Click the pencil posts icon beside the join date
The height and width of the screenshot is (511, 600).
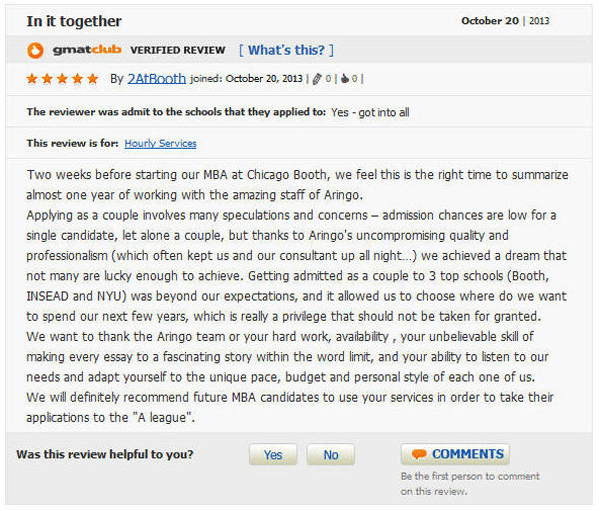click(x=317, y=79)
